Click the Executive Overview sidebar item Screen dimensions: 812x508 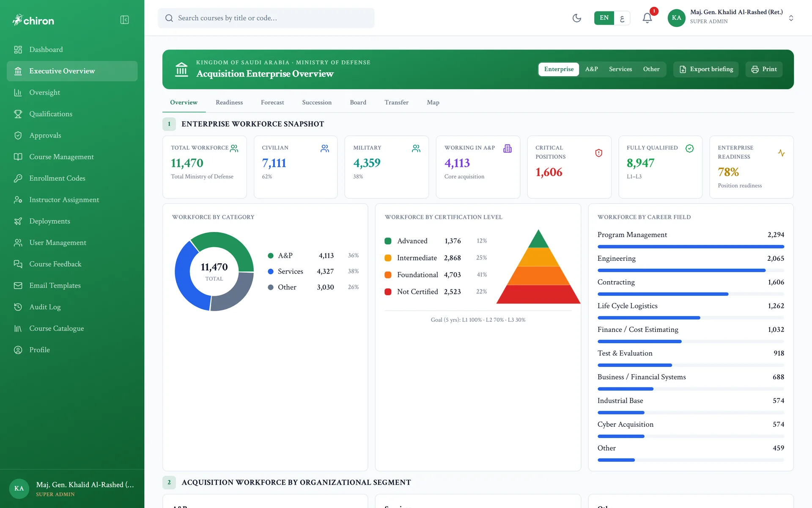pos(72,71)
